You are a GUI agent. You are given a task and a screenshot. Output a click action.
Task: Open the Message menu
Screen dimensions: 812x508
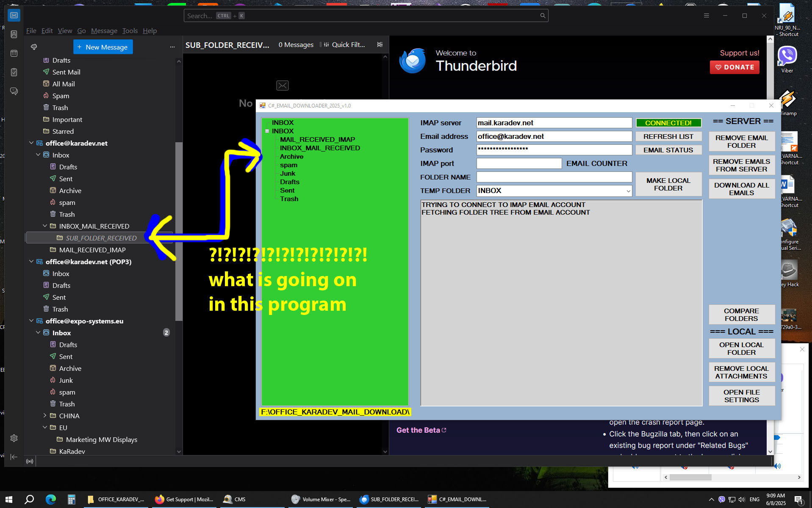tap(104, 31)
